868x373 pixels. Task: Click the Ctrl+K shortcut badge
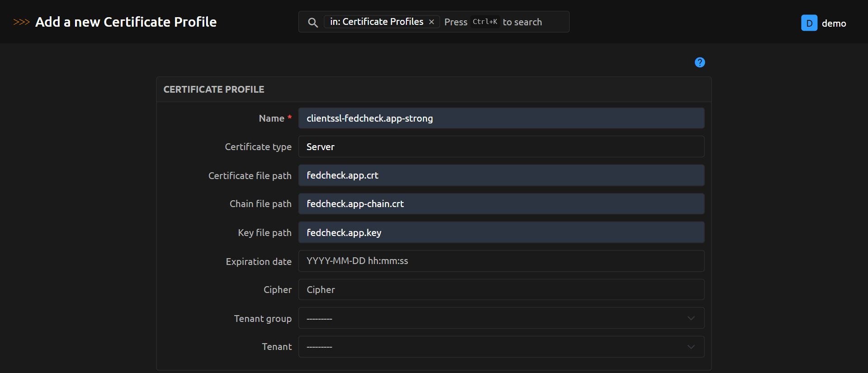point(485,22)
